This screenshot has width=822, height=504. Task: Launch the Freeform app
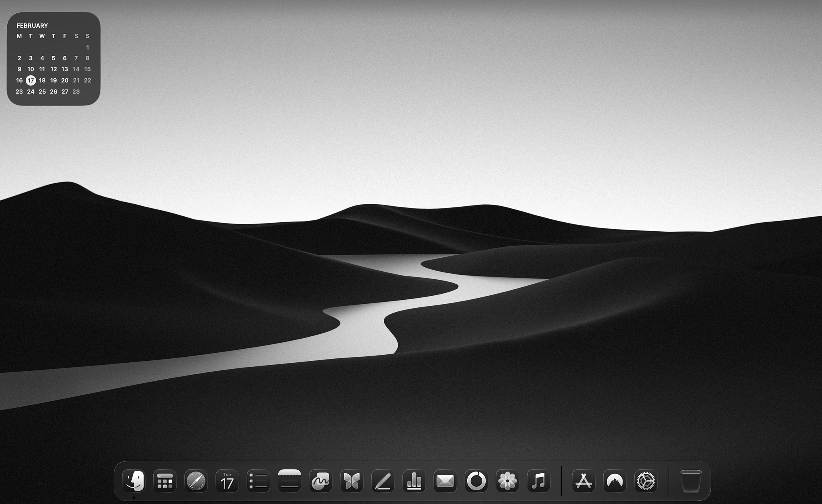coord(320,480)
